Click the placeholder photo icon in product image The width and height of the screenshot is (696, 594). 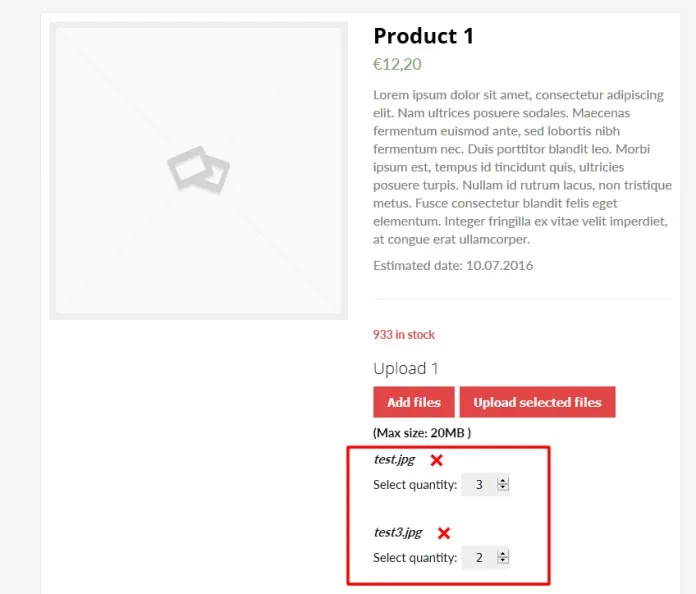click(198, 170)
